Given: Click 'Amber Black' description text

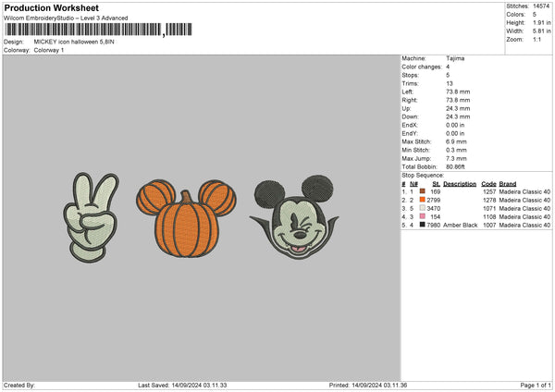Looking at the screenshot, I should pyautogui.click(x=460, y=225).
